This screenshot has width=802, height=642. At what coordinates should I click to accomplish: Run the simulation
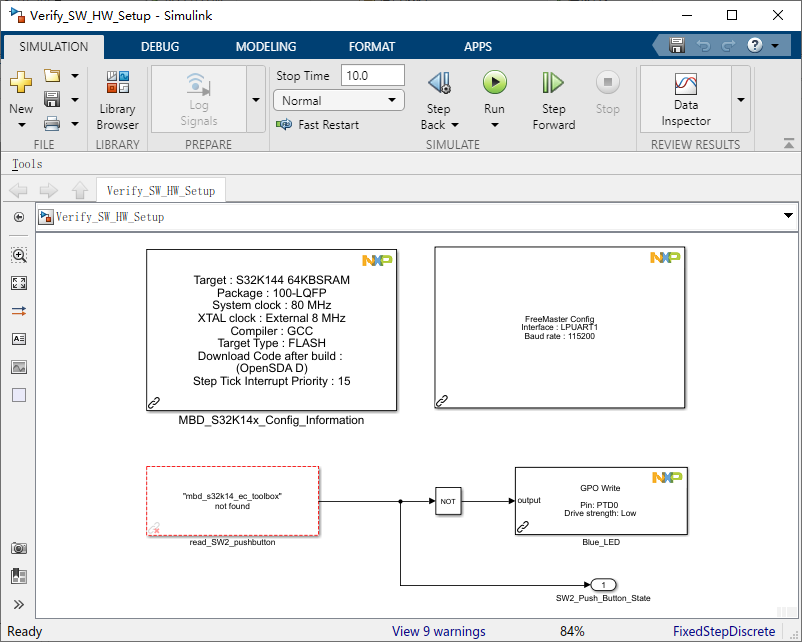tap(495, 93)
